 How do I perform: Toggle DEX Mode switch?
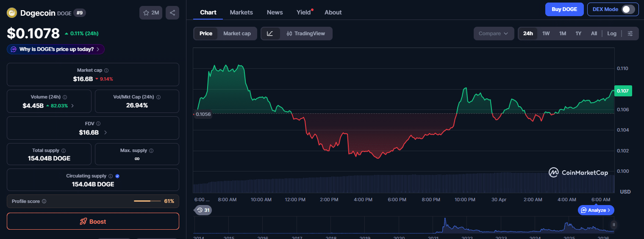[628, 9]
